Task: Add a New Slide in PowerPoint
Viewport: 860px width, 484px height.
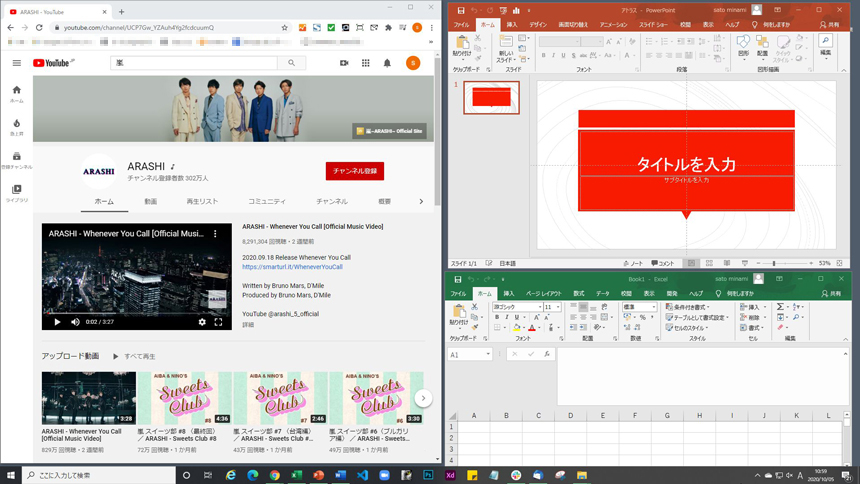Action: point(505,48)
